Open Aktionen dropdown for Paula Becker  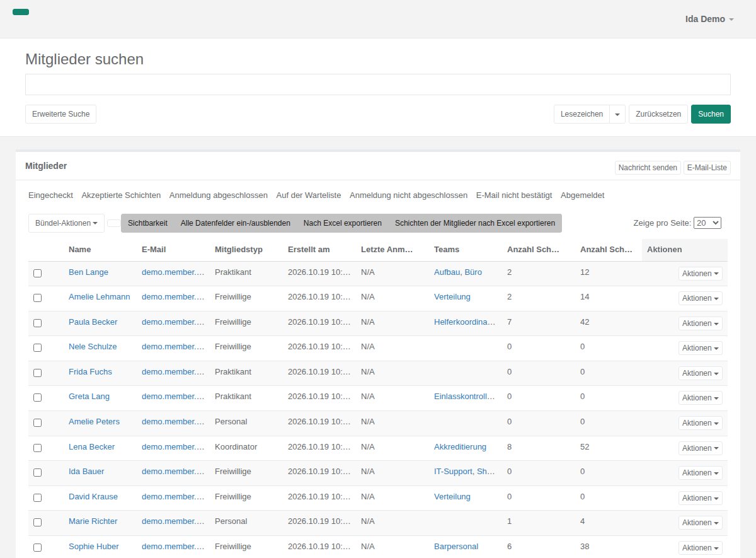(701, 323)
